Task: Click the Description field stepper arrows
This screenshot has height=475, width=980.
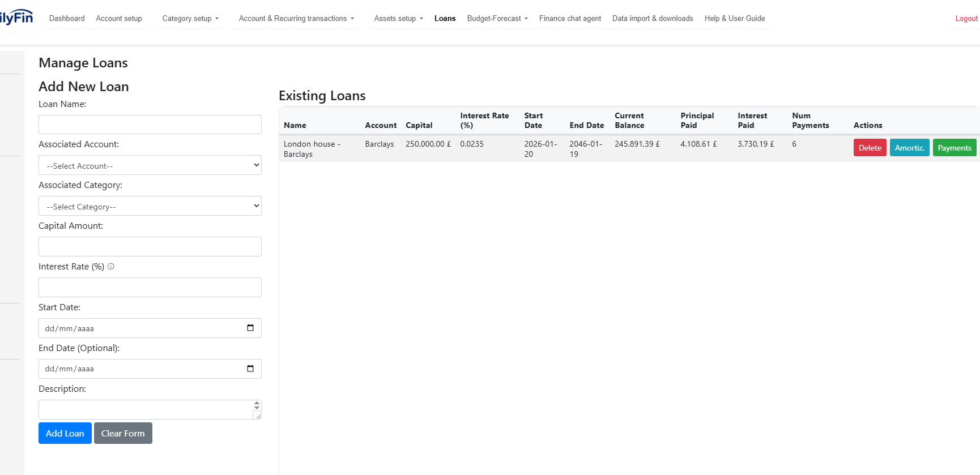Action: [x=257, y=405]
